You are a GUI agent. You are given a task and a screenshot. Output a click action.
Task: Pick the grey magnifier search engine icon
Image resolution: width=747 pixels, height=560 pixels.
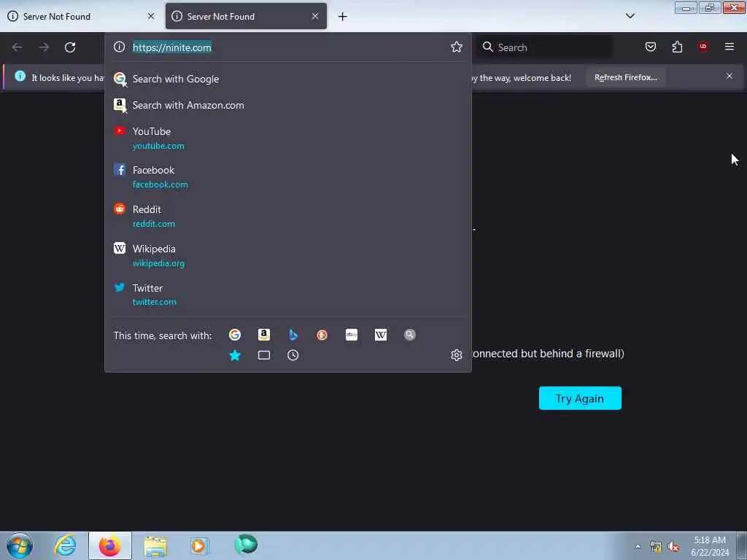pos(410,335)
